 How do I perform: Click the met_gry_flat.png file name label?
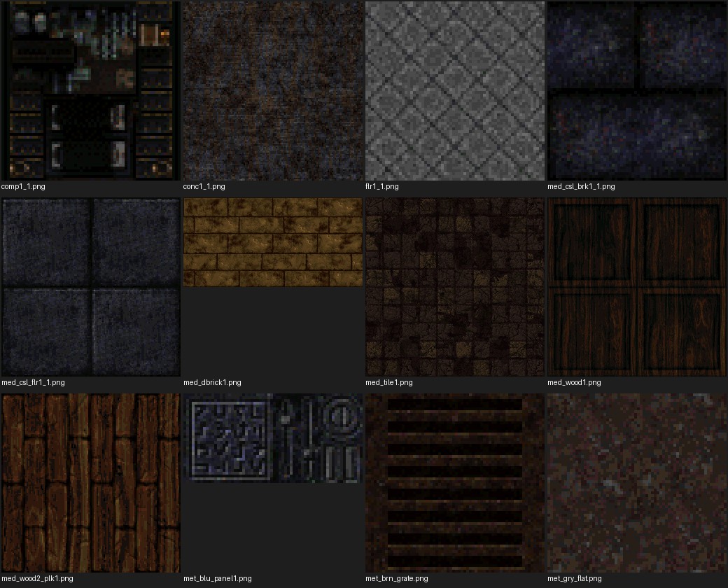pyautogui.click(x=574, y=578)
